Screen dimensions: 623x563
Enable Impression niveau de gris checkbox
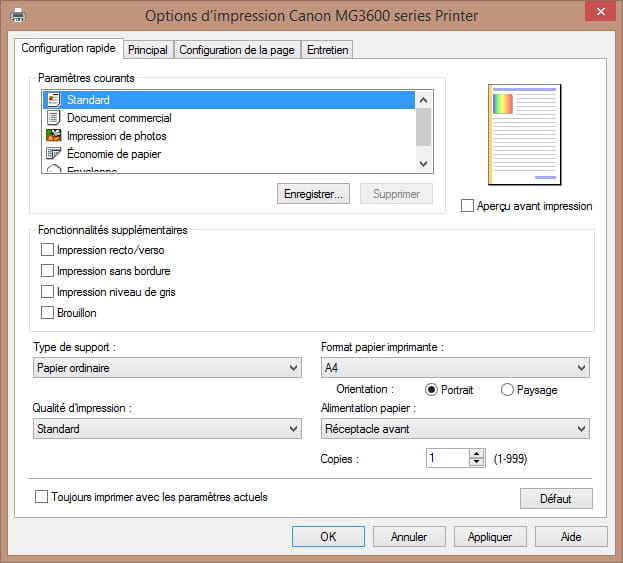[47, 292]
